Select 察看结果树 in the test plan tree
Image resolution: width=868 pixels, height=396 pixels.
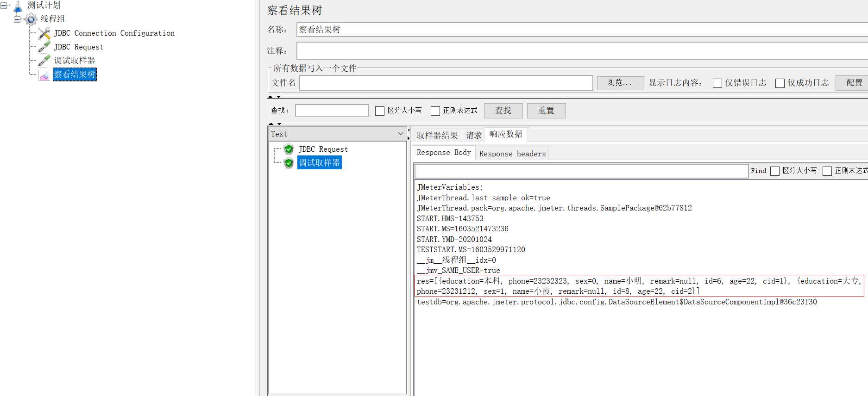tap(75, 74)
